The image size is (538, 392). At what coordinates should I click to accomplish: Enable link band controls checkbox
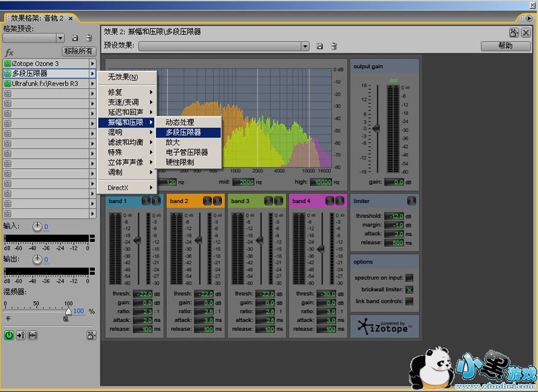point(409,300)
